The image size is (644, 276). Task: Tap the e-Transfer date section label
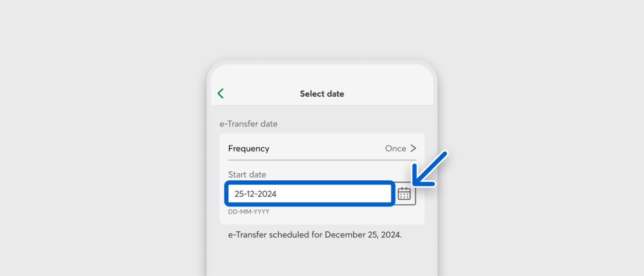[x=249, y=123]
